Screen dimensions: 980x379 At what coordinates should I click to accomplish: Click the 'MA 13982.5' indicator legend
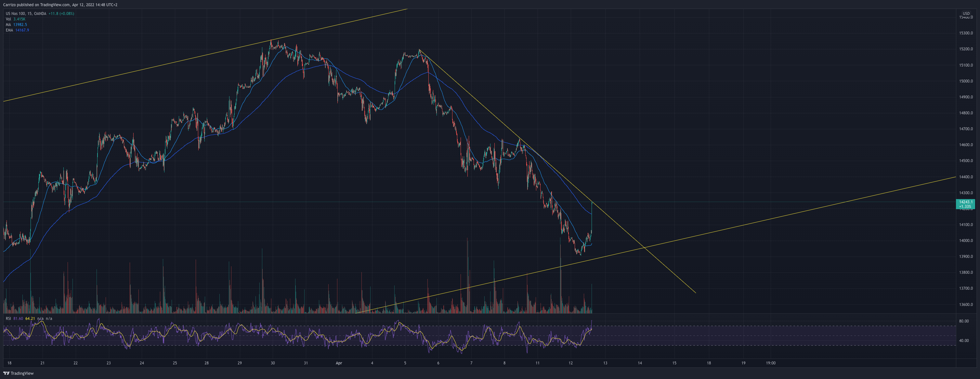click(16, 25)
